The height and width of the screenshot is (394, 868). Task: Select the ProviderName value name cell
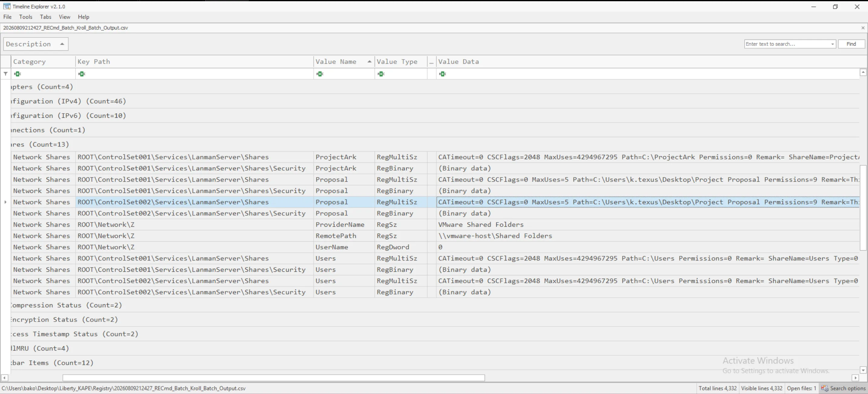pyautogui.click(x=344, y=225)
